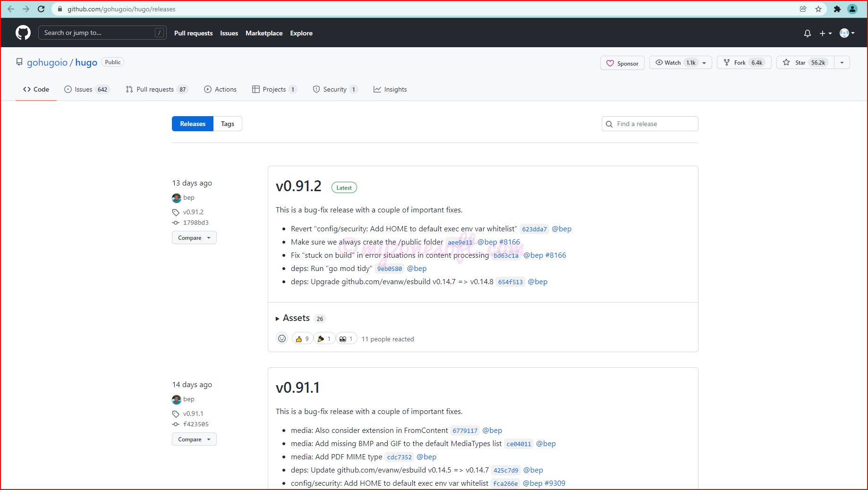The image size is (868, 490).
Task: Click the GitHub Octocat logo
Action: coord(23,33)
